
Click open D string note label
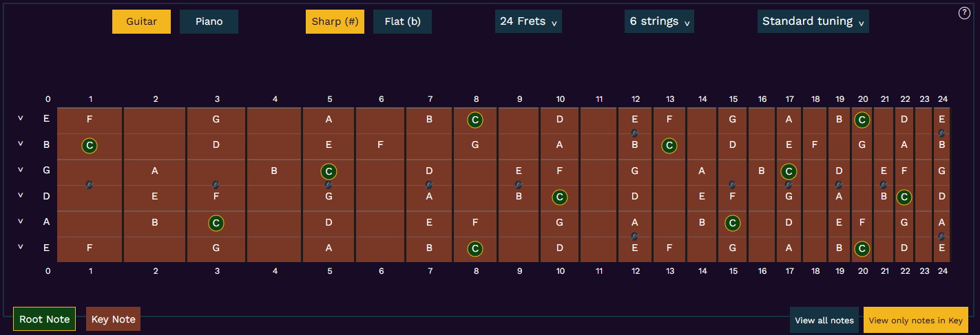click(46, 196)
